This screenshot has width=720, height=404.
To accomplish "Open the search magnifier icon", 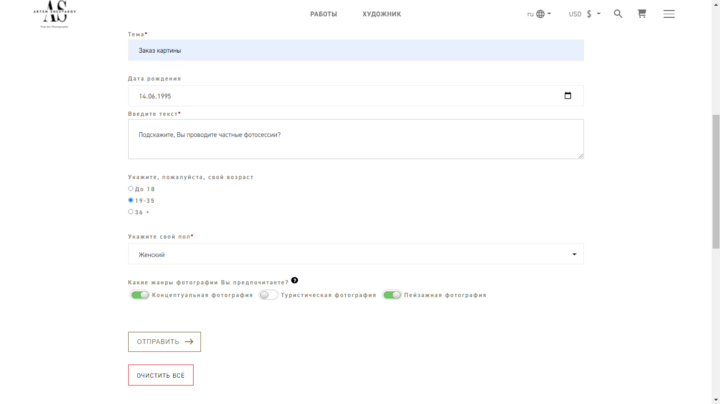I will pyautogui.click(x=618, y=14).
